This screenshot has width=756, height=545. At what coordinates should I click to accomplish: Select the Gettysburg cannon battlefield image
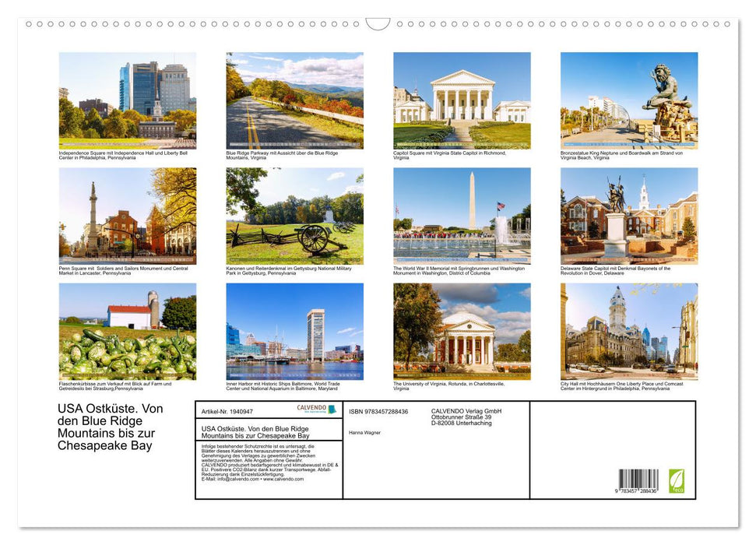click(294, 216)
